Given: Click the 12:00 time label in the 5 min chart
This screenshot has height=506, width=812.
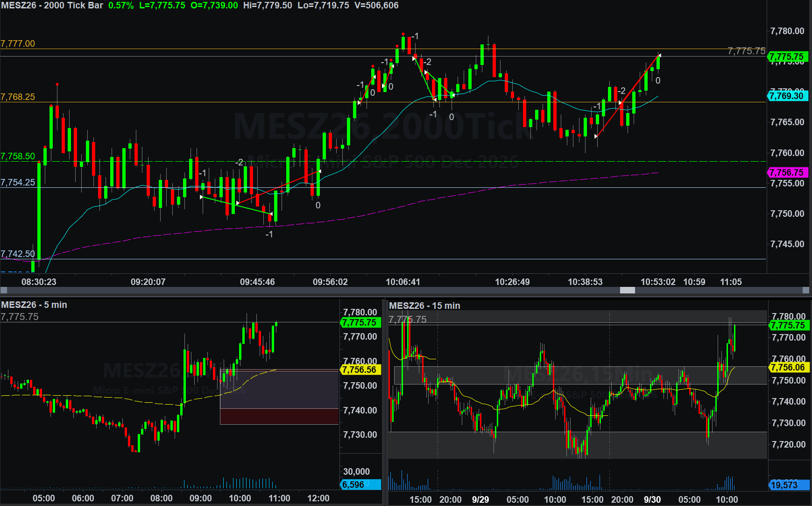Looking at the screenshot, I should [x=318, y=499].
